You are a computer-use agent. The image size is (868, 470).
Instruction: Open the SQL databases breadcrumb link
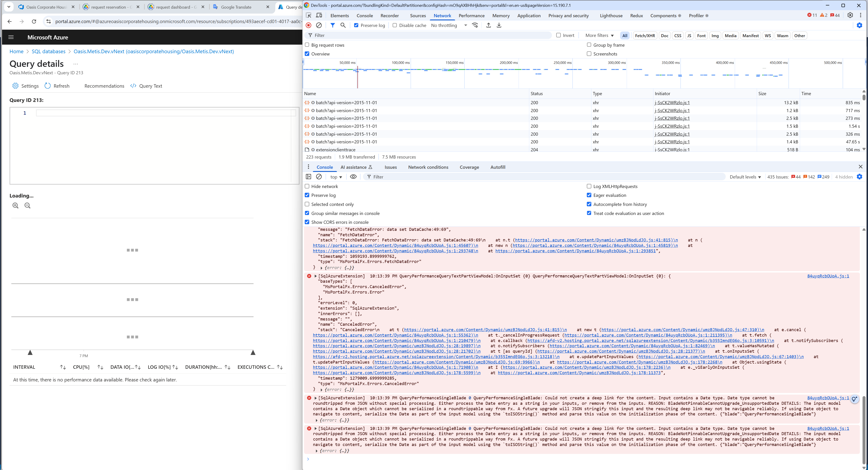[48, 51]
